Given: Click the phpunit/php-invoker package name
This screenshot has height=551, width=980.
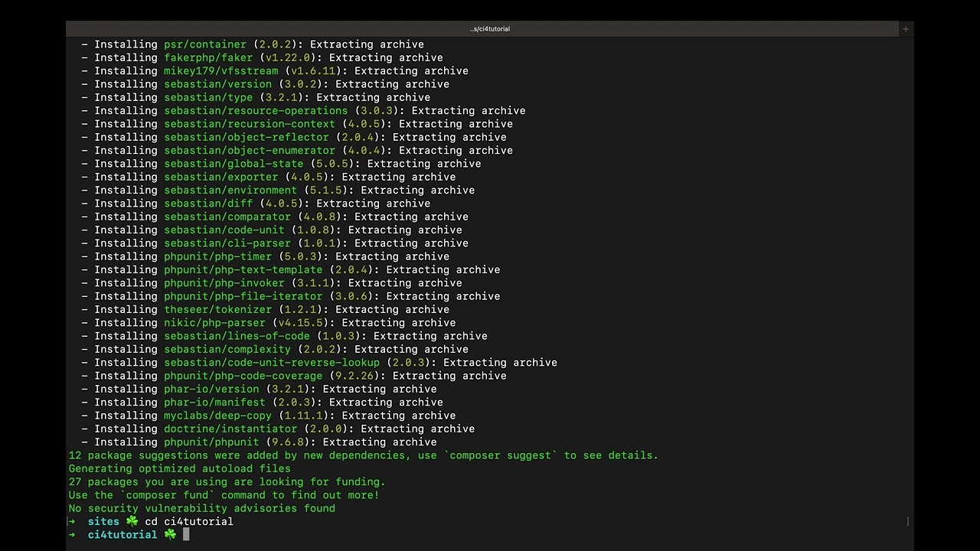Looking at the screenshot, I should pyautogui.click(x=224, y=283).
